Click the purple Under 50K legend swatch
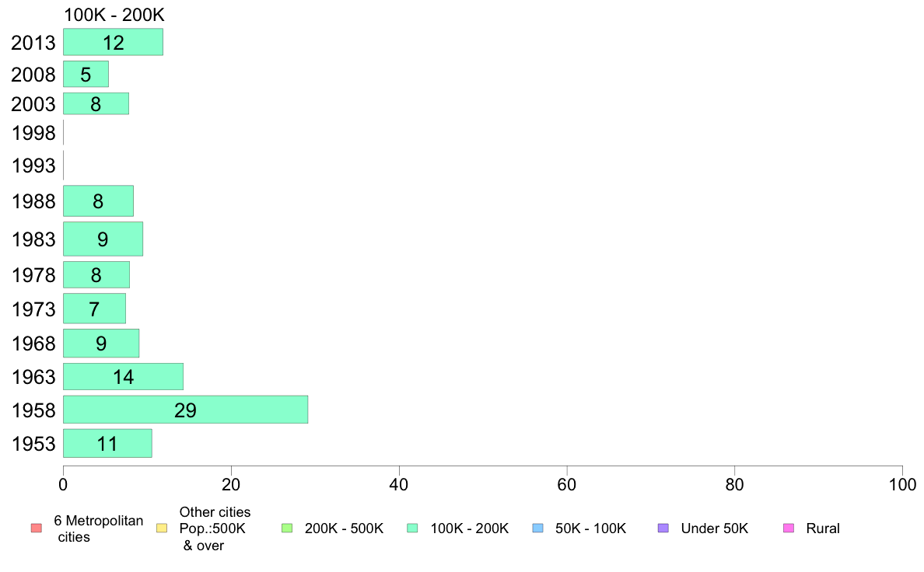 pos(663,528)
